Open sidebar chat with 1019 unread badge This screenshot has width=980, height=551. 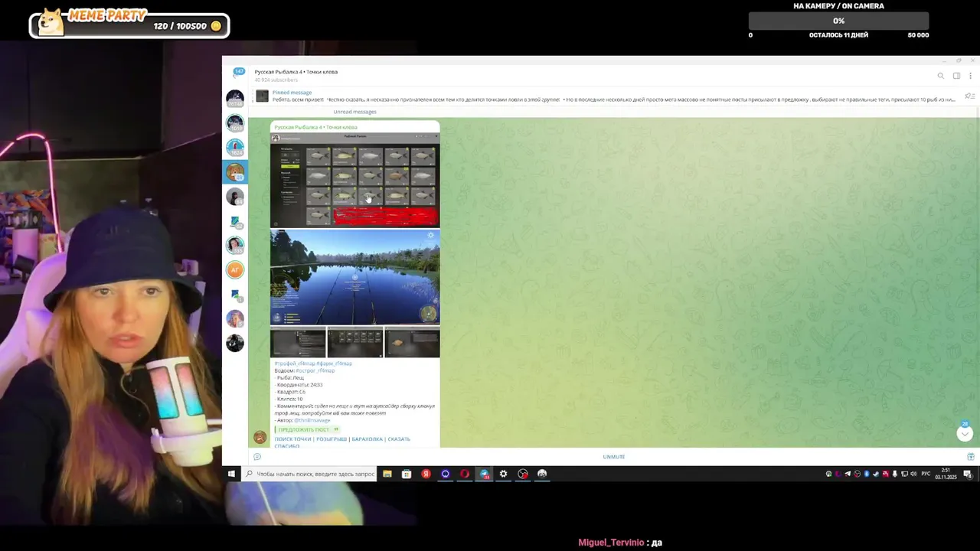235,122
